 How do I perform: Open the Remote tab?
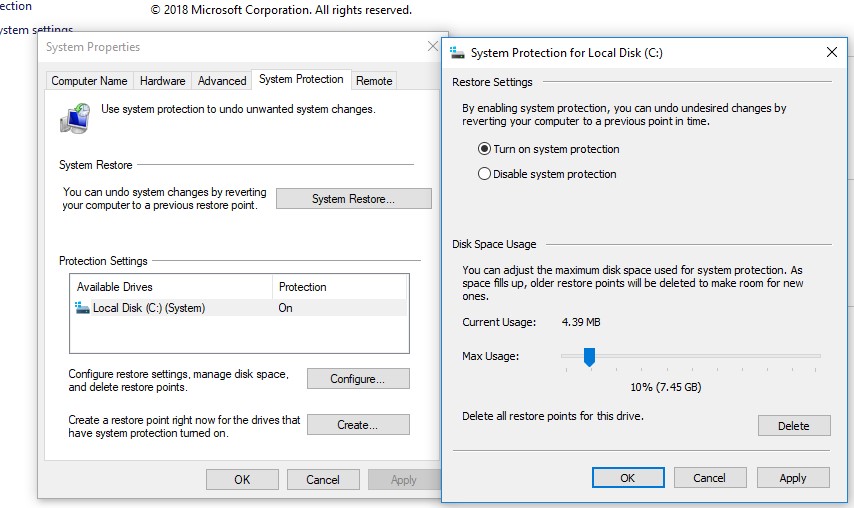coord(374,81)
